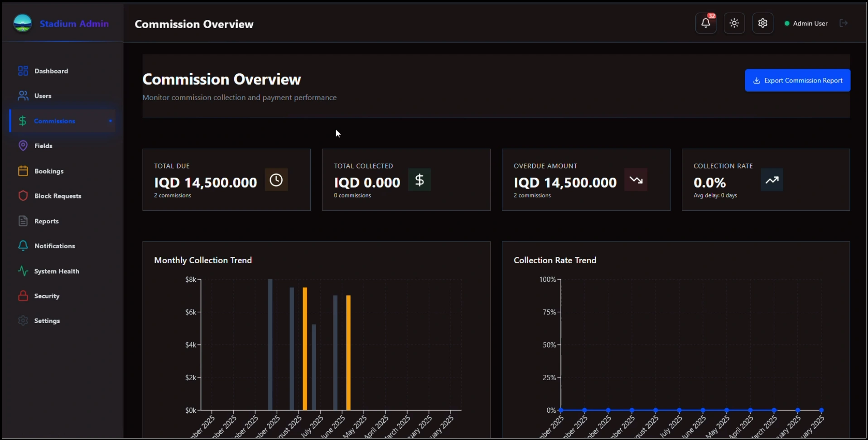Select Dashboard in the sidebar

[51, 71]
